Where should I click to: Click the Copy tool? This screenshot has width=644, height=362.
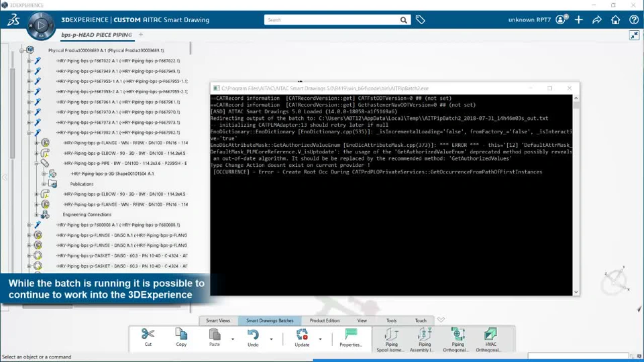pyautogui.click(x=181, y=338)
